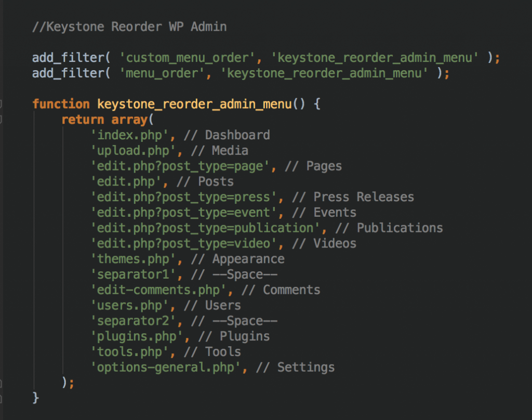Viewport: 532px width, 420px height.
Task: Click the '// Publications' comment
Action: 389,228
